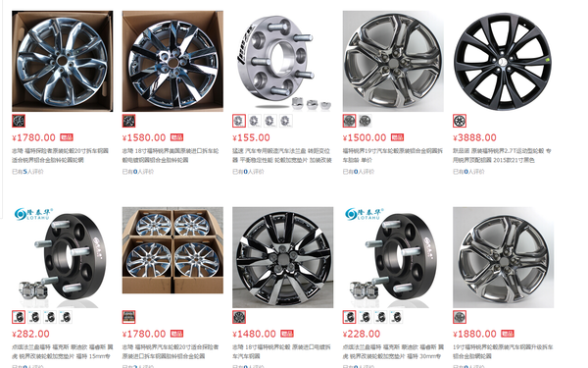
Task: Select third variant thumbnail under ¥228.00 spacer
Action: 380,317
